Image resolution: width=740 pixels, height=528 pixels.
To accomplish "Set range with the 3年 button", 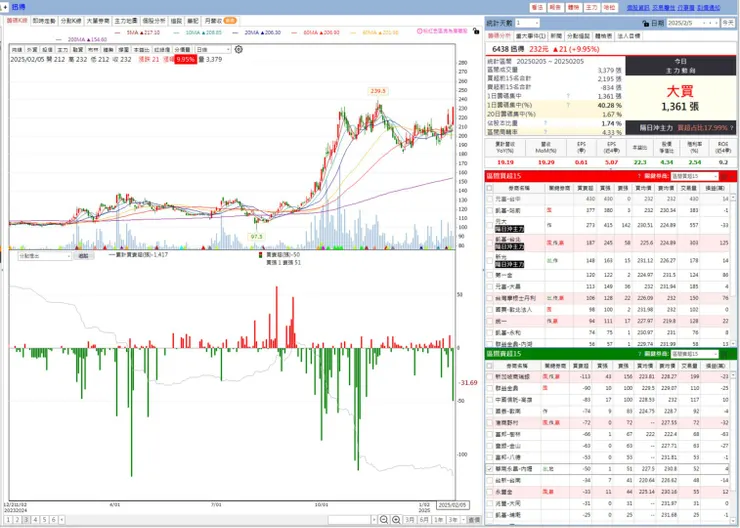I will point(453,520).
